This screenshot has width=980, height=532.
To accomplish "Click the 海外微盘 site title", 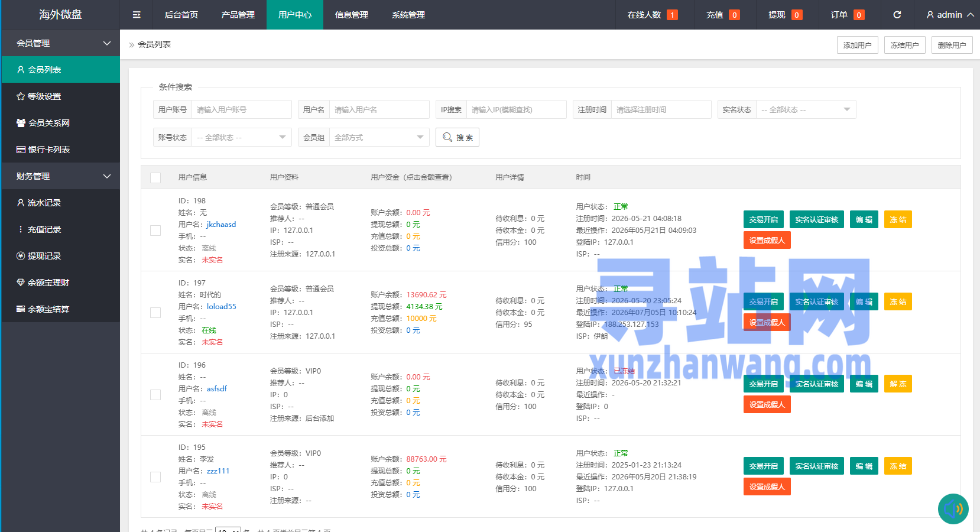I will 60,15.
